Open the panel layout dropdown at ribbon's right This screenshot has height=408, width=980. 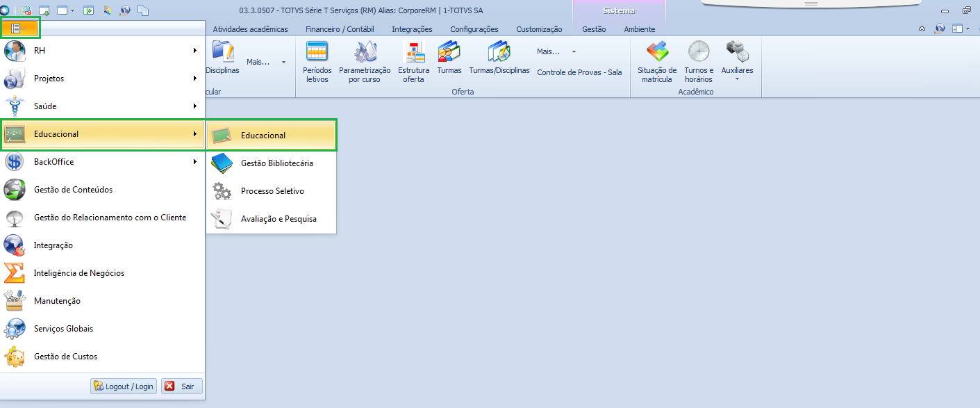coord(961,29)
